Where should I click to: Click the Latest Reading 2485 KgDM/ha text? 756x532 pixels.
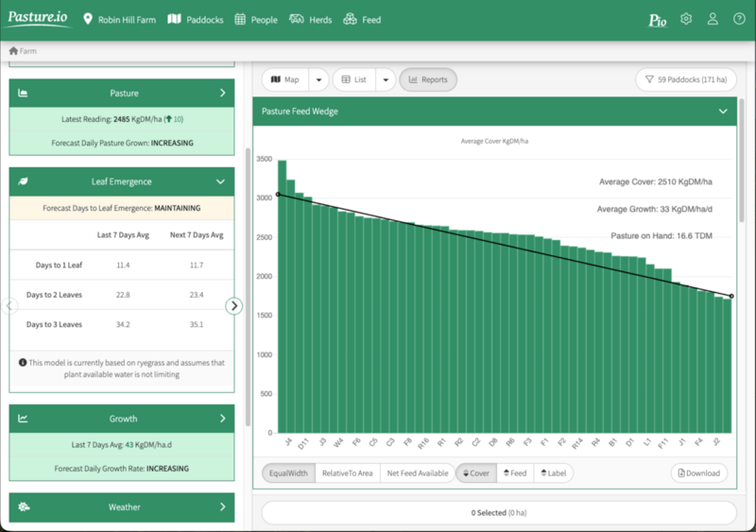point(122,119)
